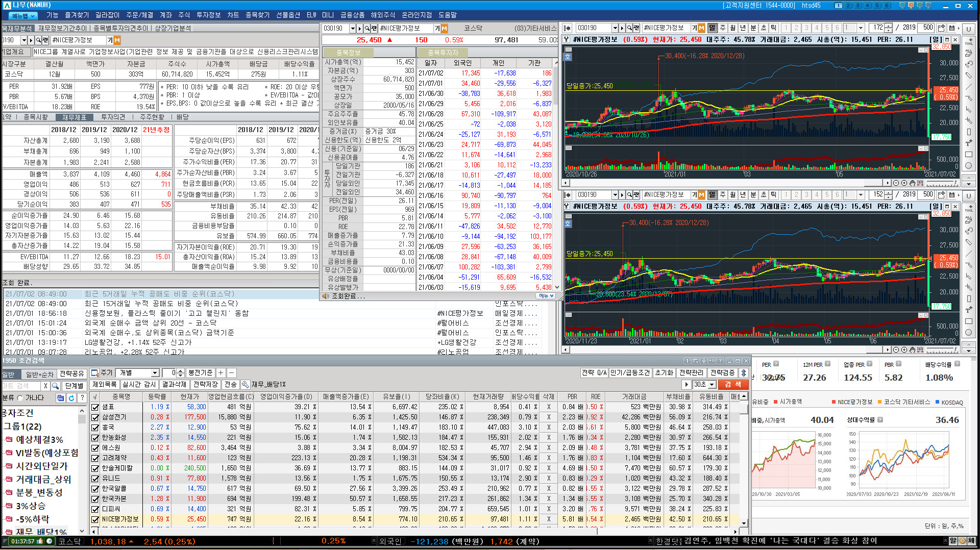The height and width of the screenshot is (550, 980).
Task: Click the candle count 172 input in upper chart
Action: pos(877,28)
